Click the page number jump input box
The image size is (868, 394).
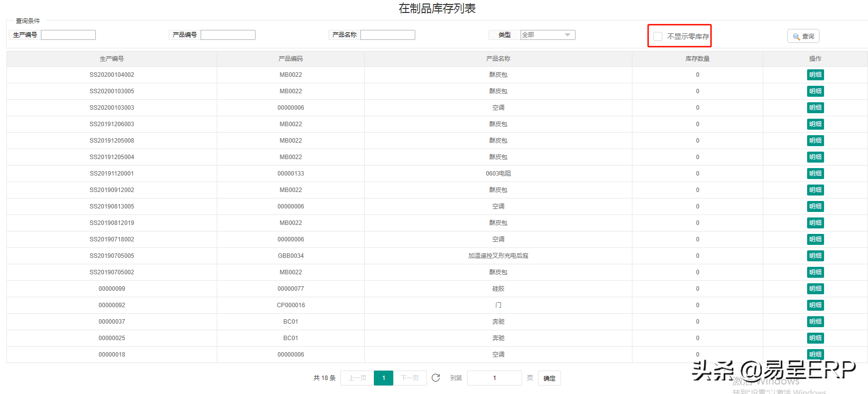click(494, 378)
